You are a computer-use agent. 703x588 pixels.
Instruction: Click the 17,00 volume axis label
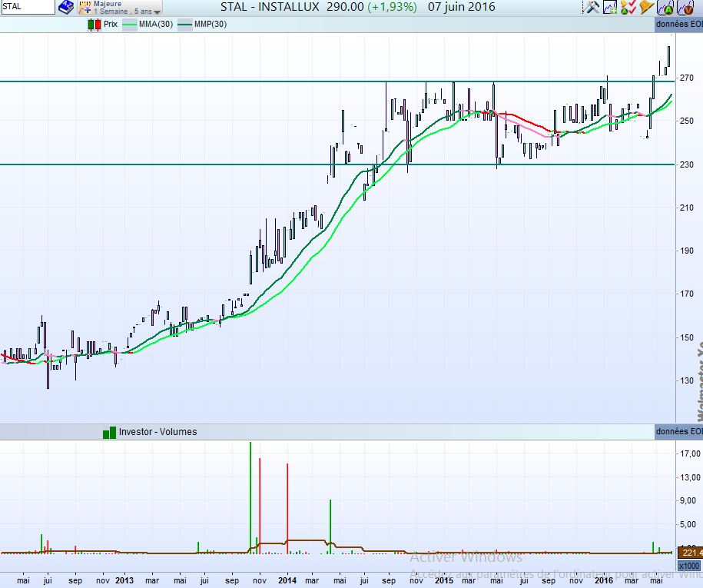pyautogui.click(x=691, y=454)
